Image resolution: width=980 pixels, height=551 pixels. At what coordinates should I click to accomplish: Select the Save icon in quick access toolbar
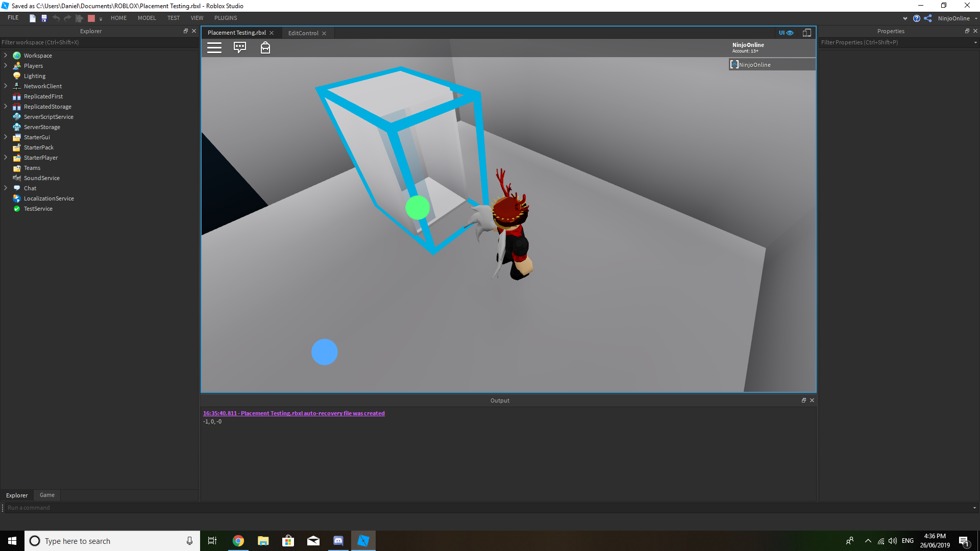(44, 18)
